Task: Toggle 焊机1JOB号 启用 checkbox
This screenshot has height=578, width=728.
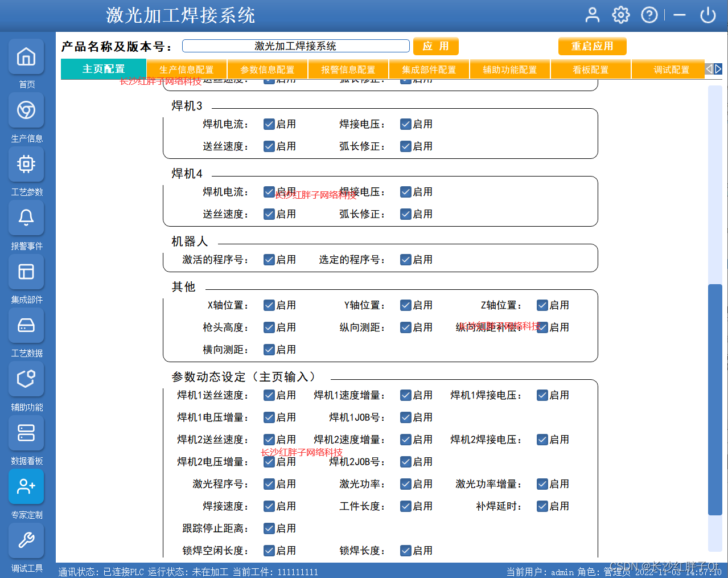Action: coord(406,417)
